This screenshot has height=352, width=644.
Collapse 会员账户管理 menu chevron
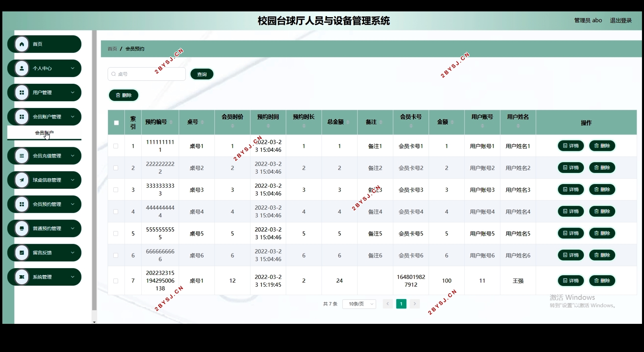[x=72, y=117]
